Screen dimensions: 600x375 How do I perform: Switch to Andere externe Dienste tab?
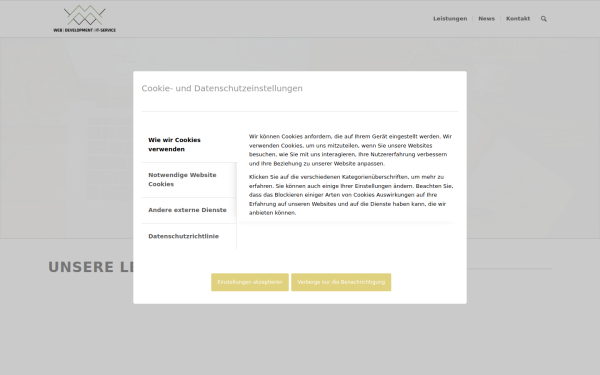(x=189, y=210)
